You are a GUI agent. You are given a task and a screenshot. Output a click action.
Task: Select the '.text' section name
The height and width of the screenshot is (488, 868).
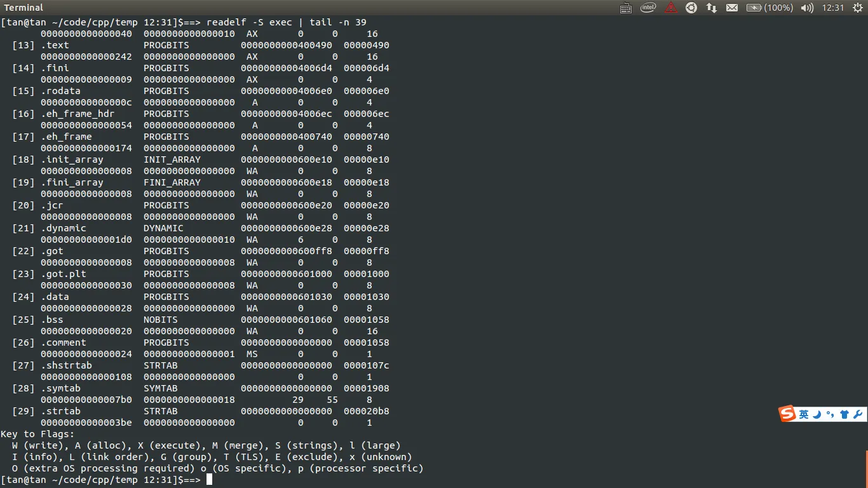55,45
